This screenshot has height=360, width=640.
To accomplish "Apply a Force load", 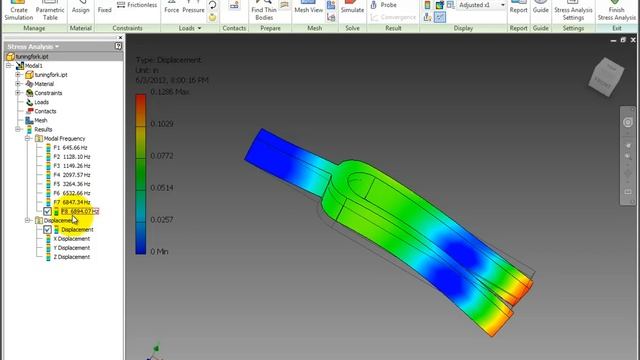I will pyautogui.click(x=171, y=8).
